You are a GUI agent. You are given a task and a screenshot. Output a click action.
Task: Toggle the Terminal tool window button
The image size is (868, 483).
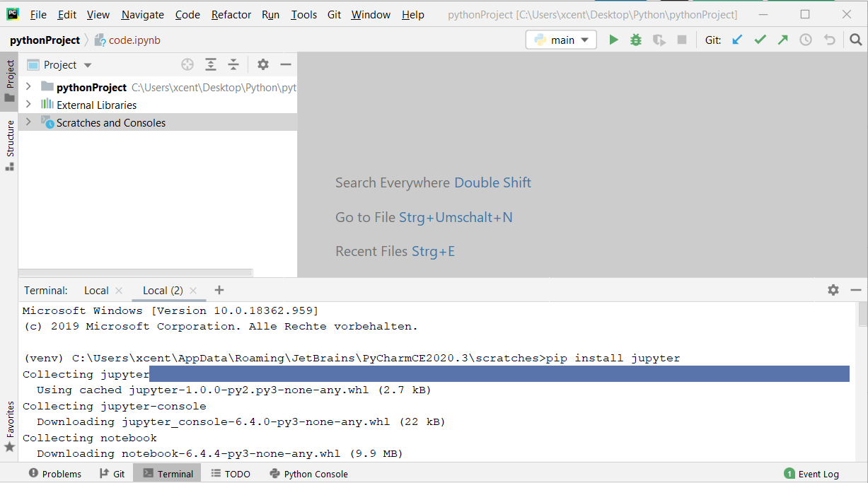[168, 474]
